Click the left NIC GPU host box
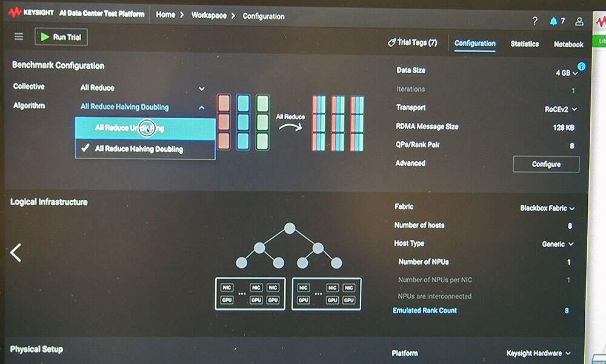 [x=250, y=294]
